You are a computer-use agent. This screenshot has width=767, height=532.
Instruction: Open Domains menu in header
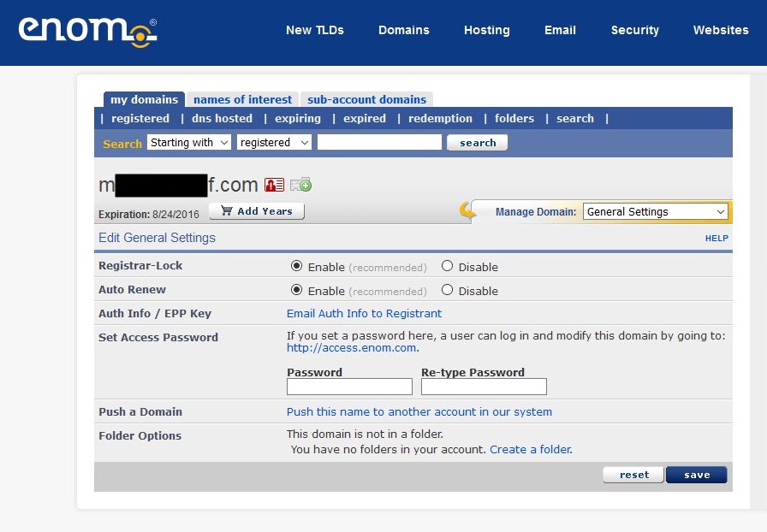[404, 30]
